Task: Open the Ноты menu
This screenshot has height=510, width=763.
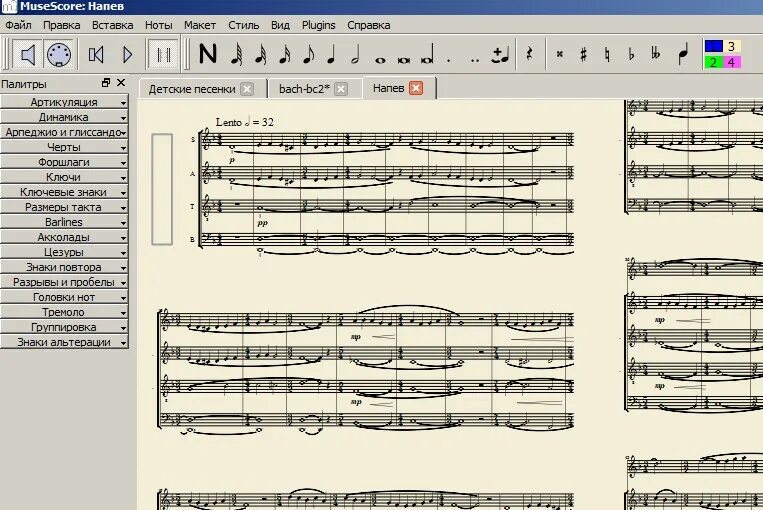Action: click(x=159, y=25)
